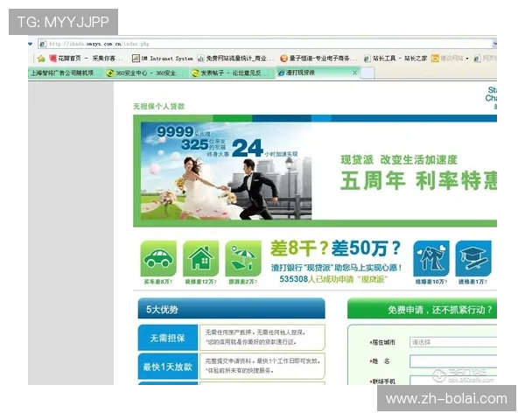Viewport: 525px width, 420px height.
Task: Open a new blank tab button
Action: point(367,73)
